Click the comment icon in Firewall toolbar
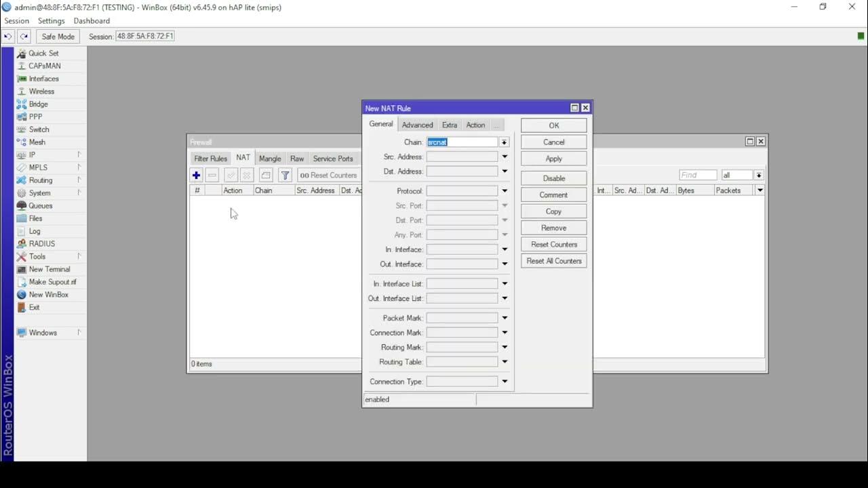 [266, 175]
